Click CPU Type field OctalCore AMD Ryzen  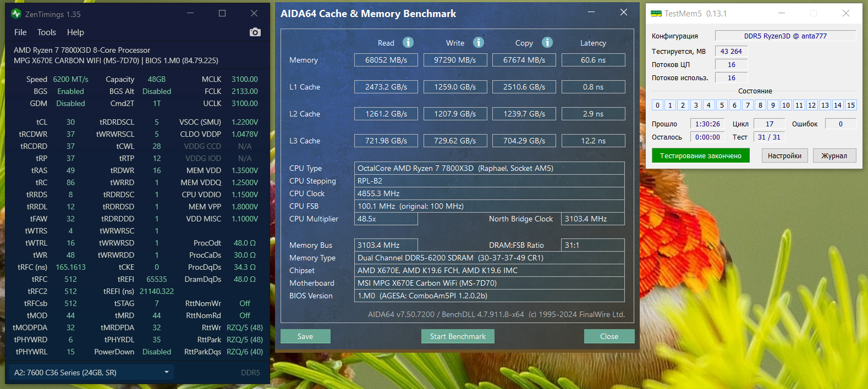coord(490,168)
